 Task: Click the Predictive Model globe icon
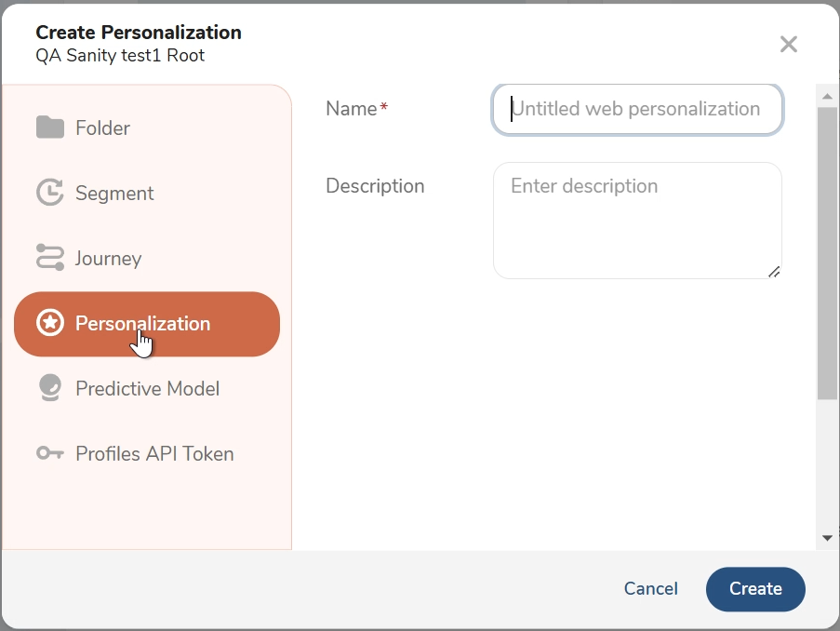[x=49, y=388]
